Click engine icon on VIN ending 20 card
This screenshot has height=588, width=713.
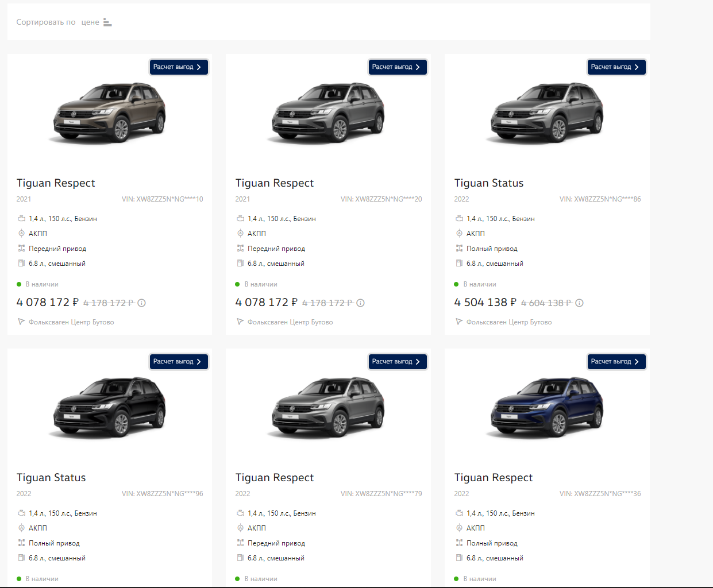click(x=240, y=218)
